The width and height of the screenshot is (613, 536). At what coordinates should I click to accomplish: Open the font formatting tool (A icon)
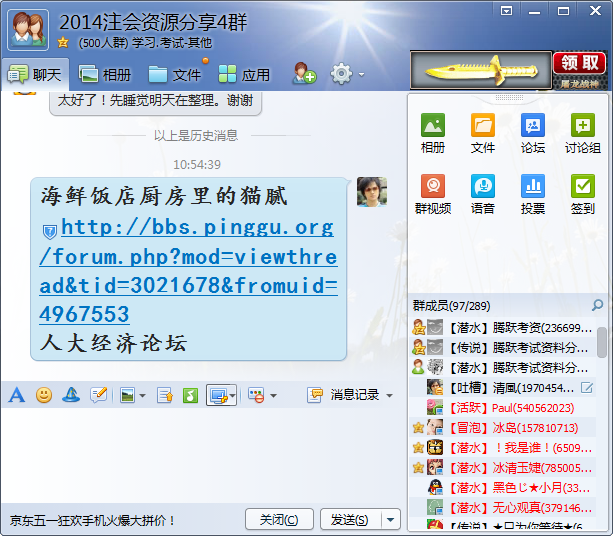17,395
